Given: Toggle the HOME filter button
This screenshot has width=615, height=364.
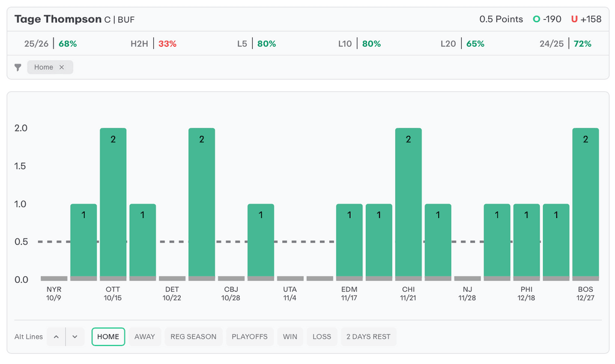Looking at the screenshot, I should coord(108,337).
